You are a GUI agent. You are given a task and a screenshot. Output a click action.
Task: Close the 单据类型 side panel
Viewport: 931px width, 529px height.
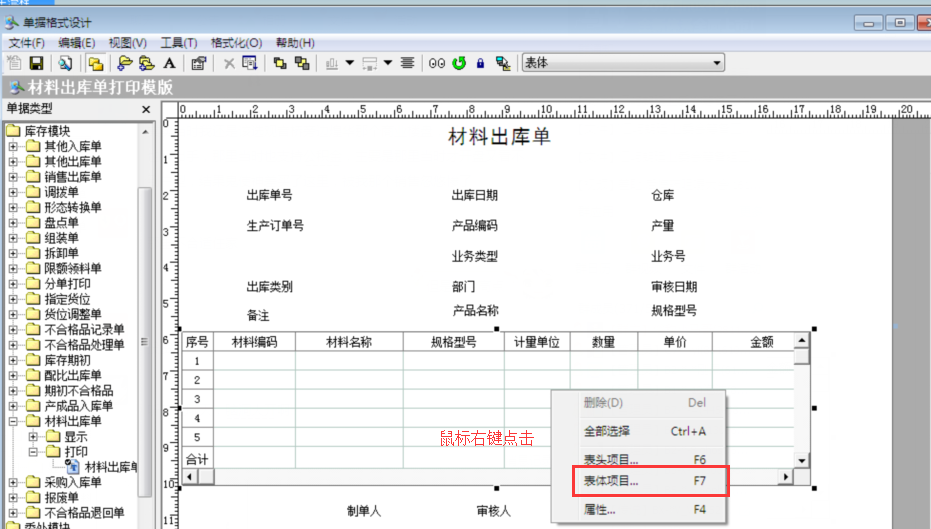(145, 109)
